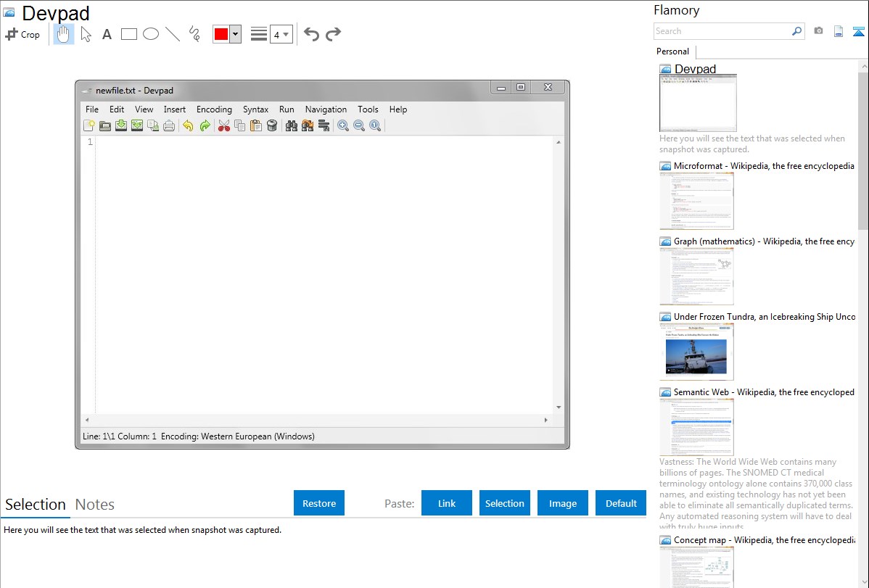Click the search magnifier icon
Image resolution: width=869 pixels, height=588 pixels.
pyautogui.click(x=797, y=31)
